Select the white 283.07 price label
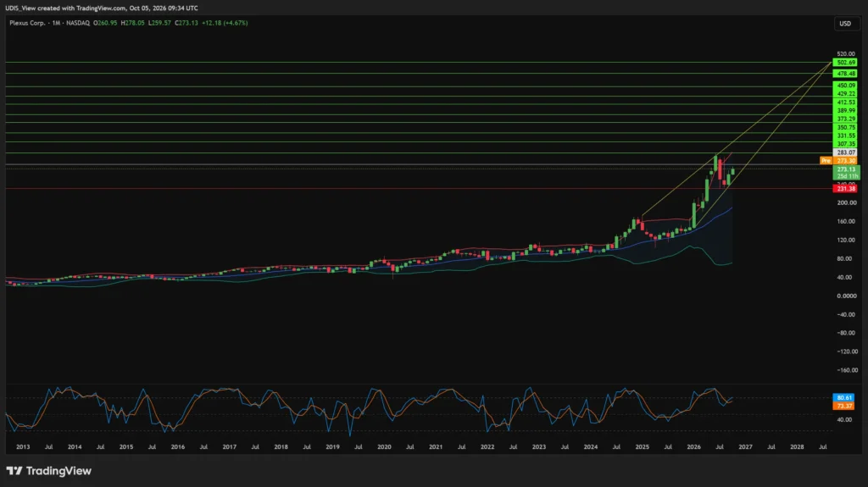The height and width of the screenshot is (487, 868). coord(846,152)
